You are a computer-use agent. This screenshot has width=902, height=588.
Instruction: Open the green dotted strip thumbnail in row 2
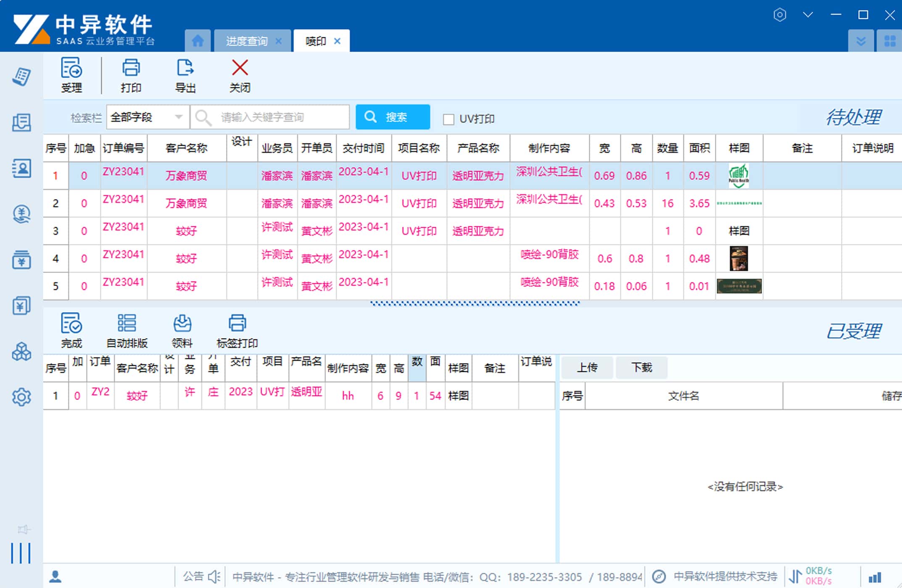[739, 203]
